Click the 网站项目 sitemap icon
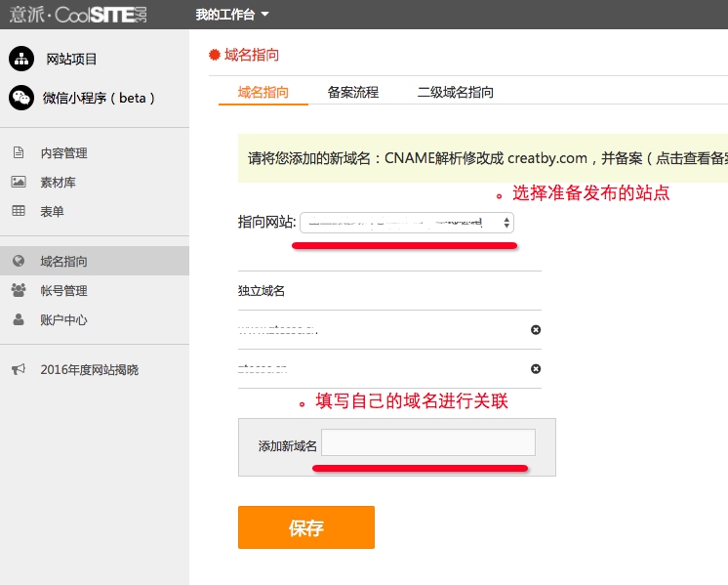The height and width of the screenshot is (585, 728). [x=21, y=59]
